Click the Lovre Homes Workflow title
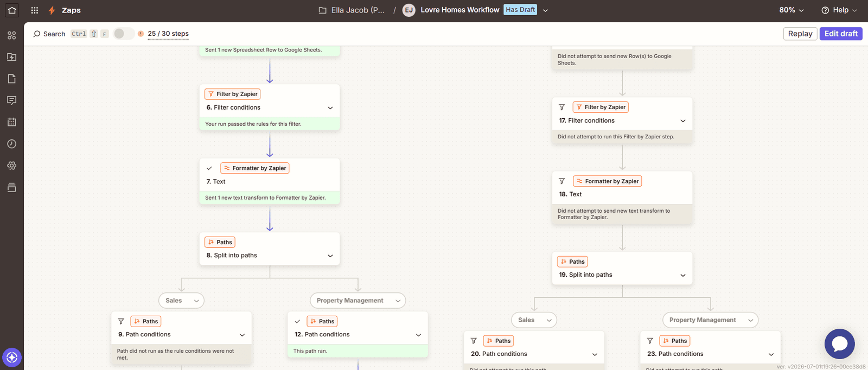The image size is (868, 370). coord(460,10)
